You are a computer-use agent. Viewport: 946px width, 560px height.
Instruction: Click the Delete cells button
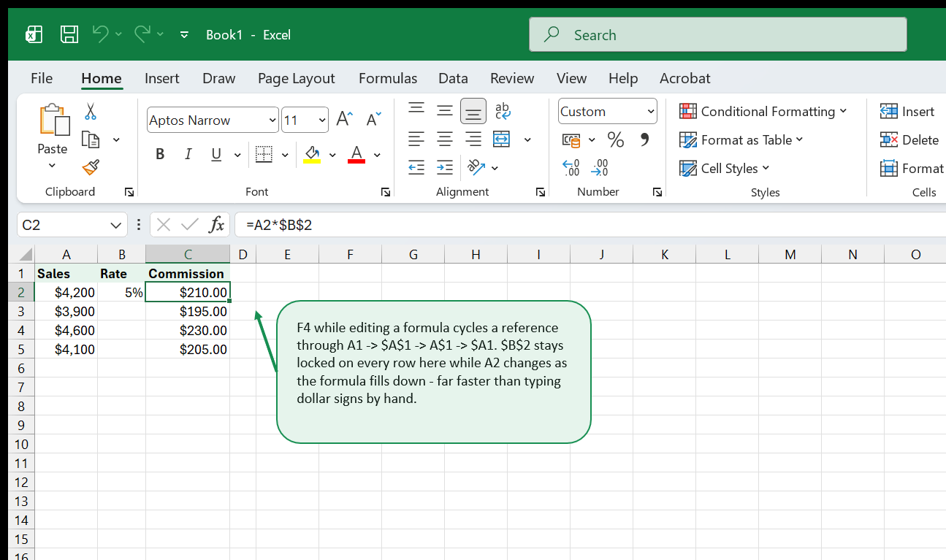(x=909, y=139)
